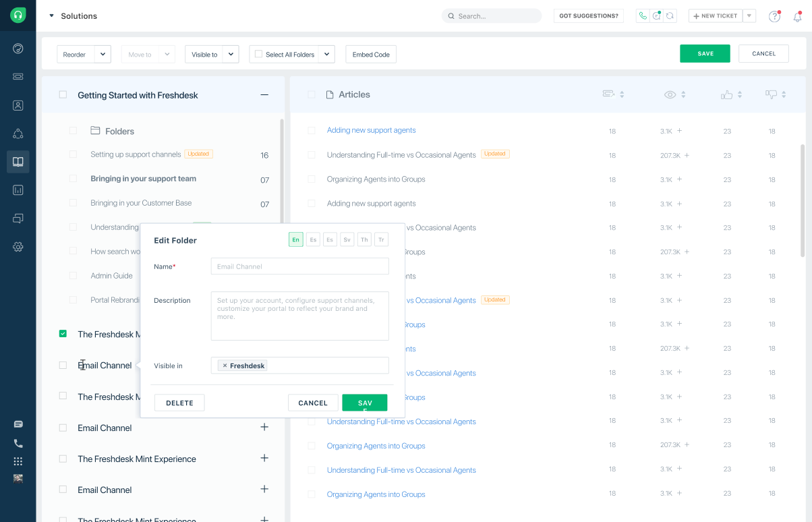Viewport: 812px width, 522px height.
Task: Select the En language tab
Action: point(295,239)
